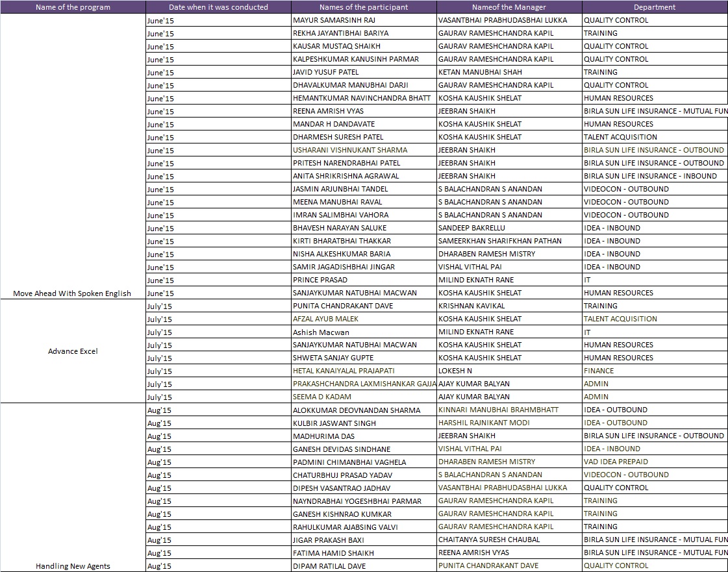This screenshot has width=728, height=572.
Task: Click participant DIPAM RATILAL DAVE
Action: click(364, 566)
